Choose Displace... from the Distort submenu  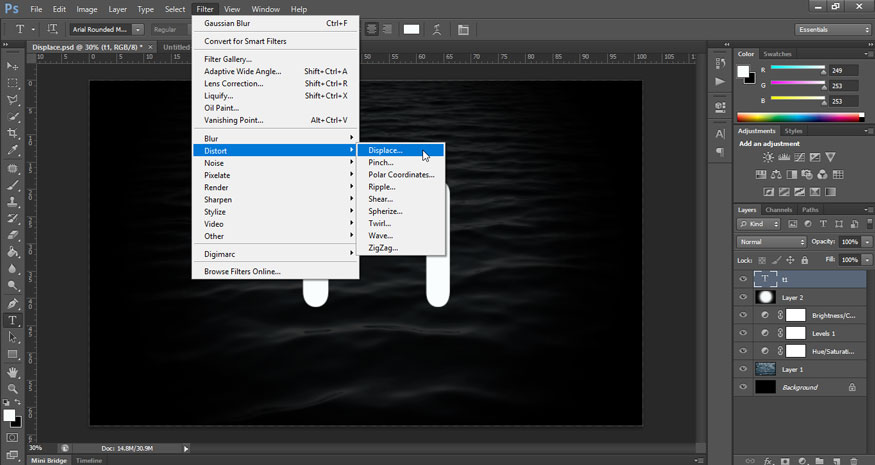pos(386,150)
